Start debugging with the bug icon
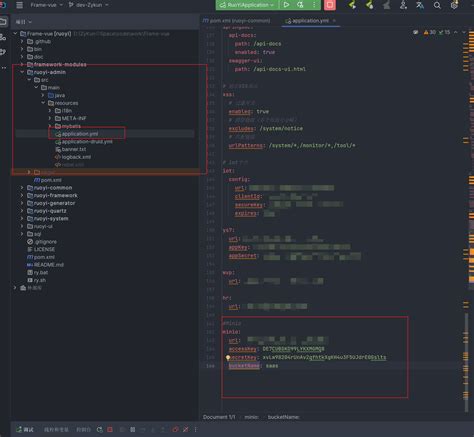 click(x=300, y=5)
